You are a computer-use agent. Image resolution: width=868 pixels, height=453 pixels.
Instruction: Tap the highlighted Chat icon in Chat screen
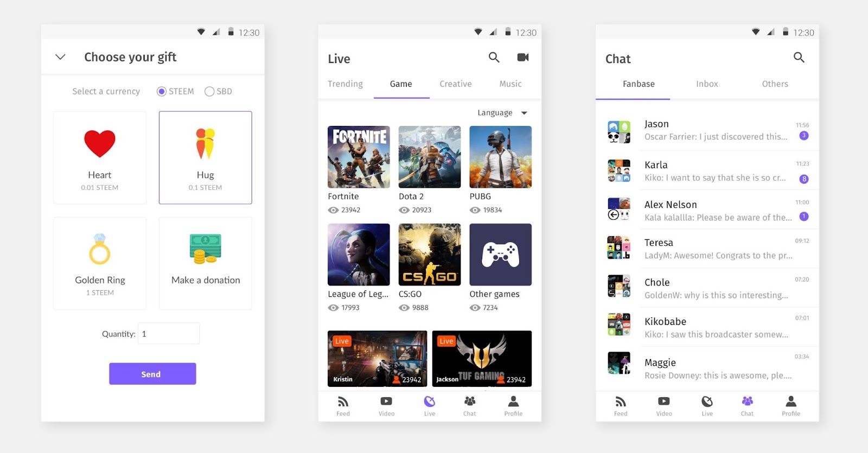(748, 401)
